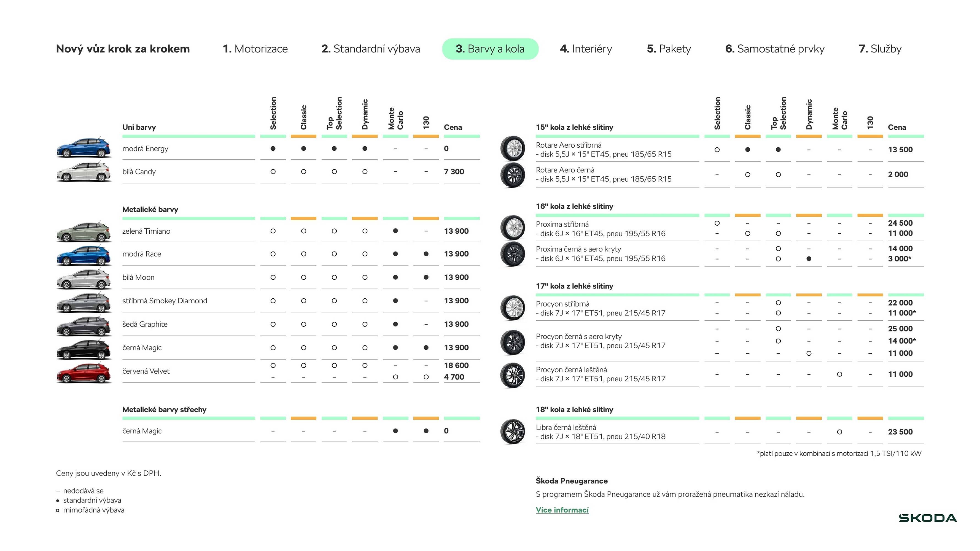This screenshot has width=980, height=551.
Task: Click the highlighted 3. Barvy a kola tab
Action: click(x=490, y=49)
